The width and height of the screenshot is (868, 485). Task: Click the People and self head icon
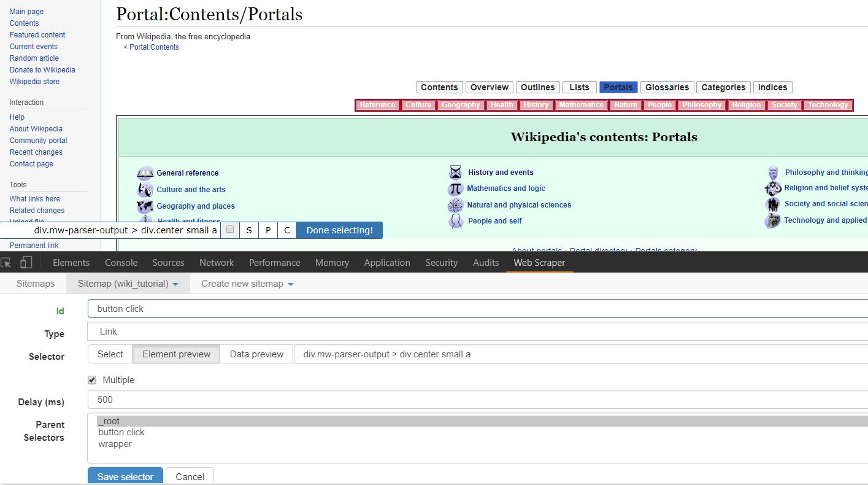pyautogui.click(x=456, y=221)
